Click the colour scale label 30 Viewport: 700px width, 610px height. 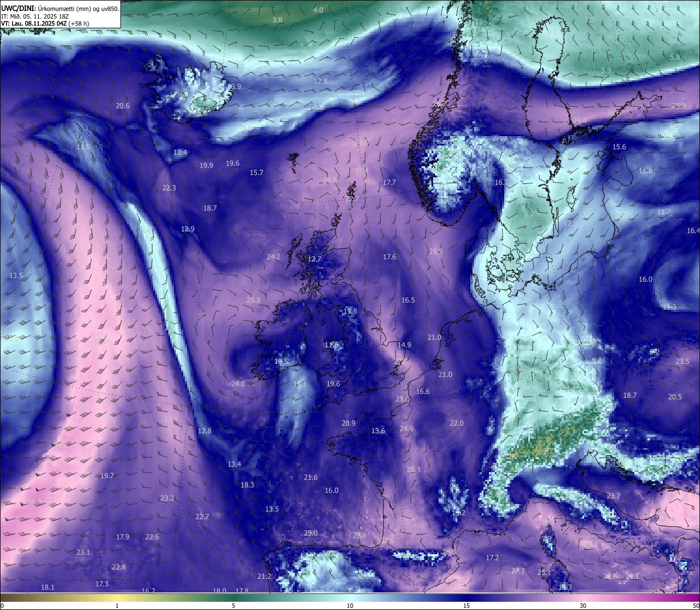(x=583, y=606)
